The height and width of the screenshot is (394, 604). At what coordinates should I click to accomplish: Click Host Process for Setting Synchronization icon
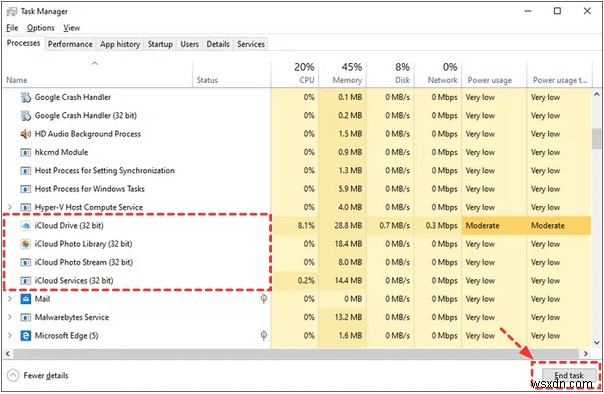tap(25, 171)
